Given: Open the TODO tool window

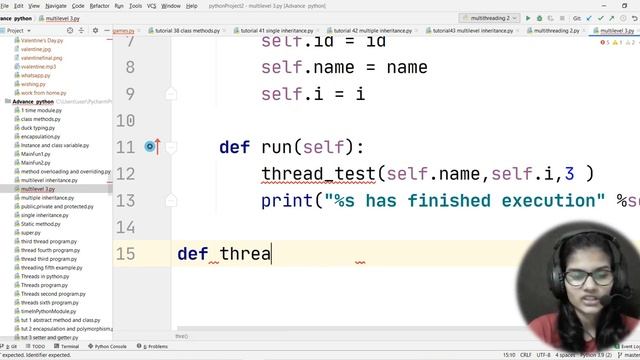Looking at the screenshot, I should [x=36, y=346].
